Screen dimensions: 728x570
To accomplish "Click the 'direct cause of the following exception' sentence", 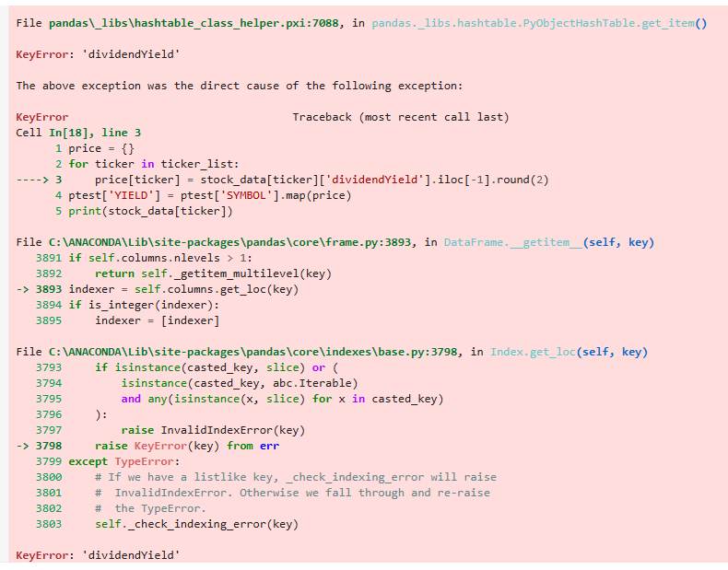I will (x=239, y=86).
